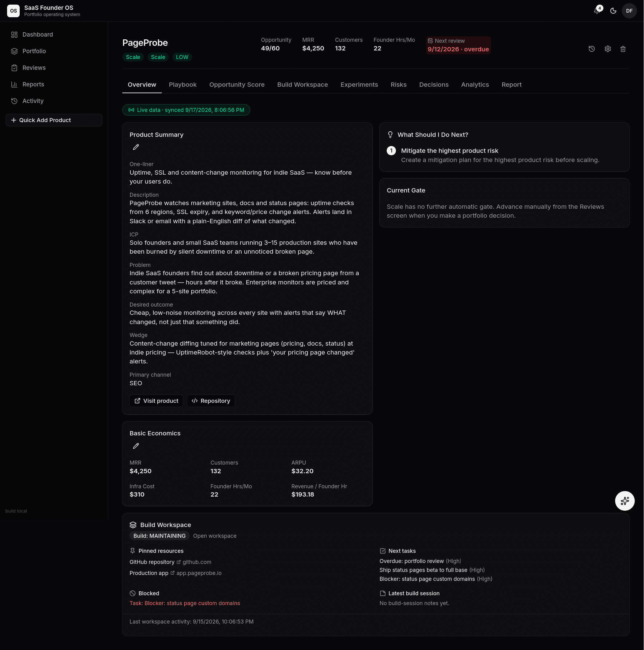Click Quick Add Product button
The height and width of the screenshot is (650, 644).
54,120
